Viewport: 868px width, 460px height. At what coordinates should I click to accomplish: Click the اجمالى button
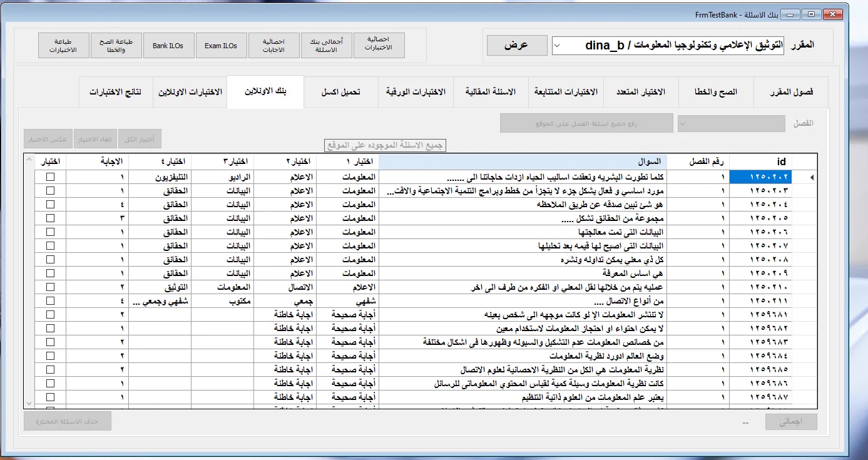click(x=791, y=422)
